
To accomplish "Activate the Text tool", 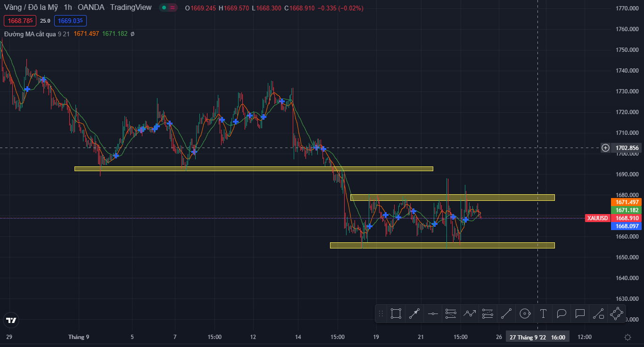I will [x=543, y=314].
